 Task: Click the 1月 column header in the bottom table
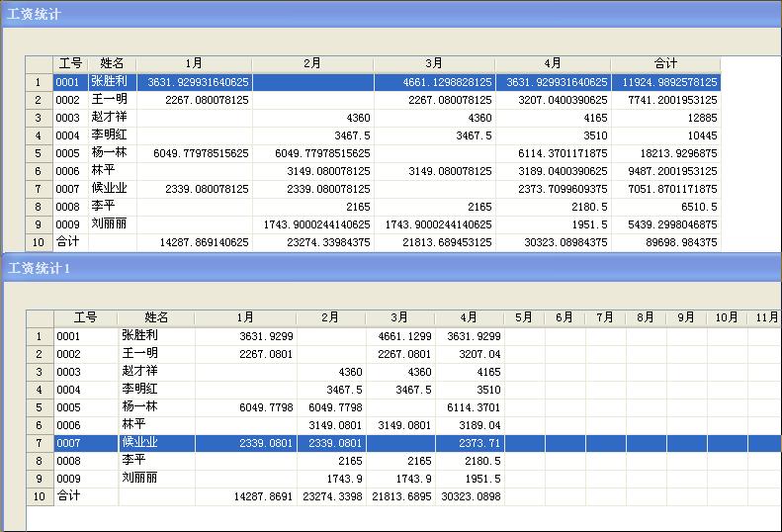pyautogui.click(x=245, y=317)
